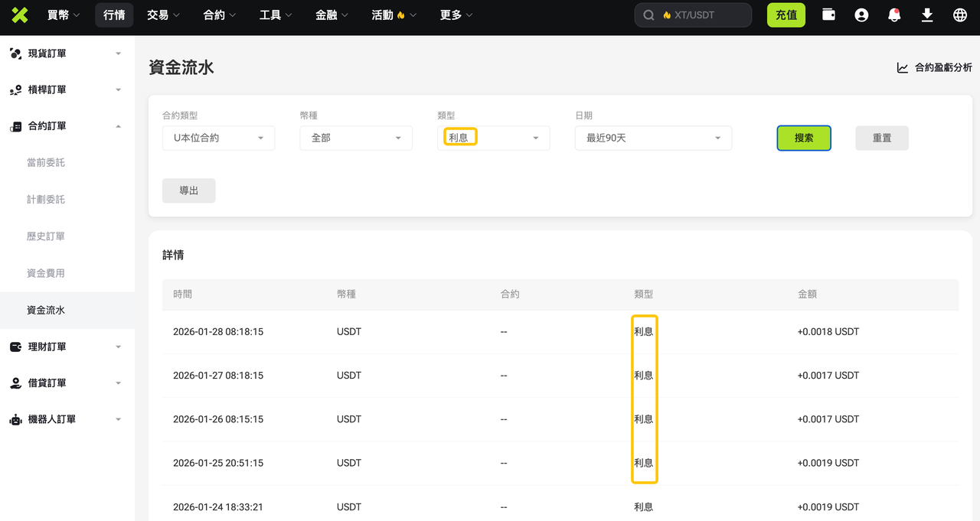The height and width of the screenshot is (521, 980).
Task: Open the 合約盈虧分析 link
Action: click(934, 68)
